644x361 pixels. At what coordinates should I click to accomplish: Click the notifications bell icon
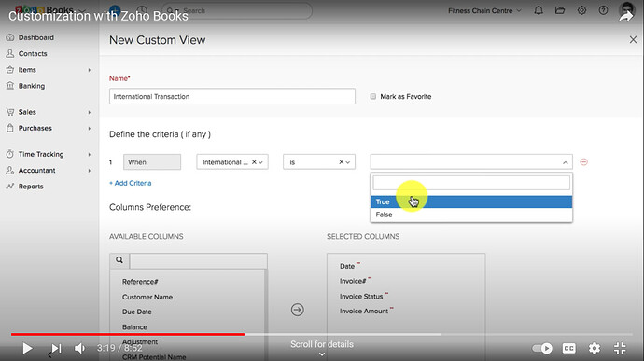(539, 10)
